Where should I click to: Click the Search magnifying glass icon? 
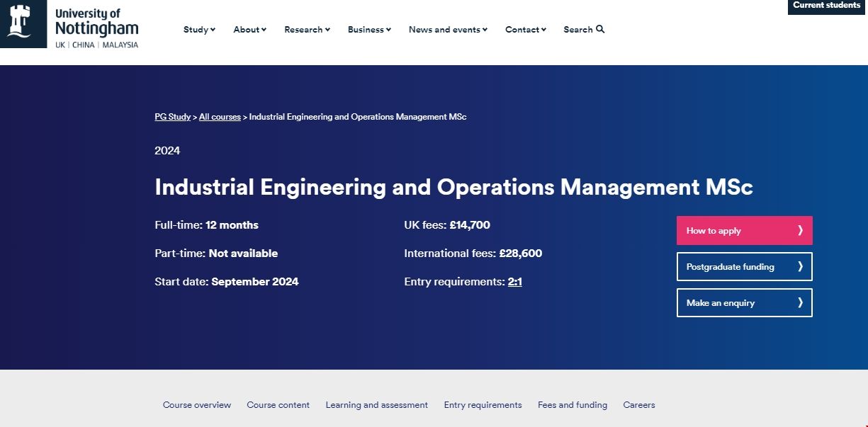point(600,29)
